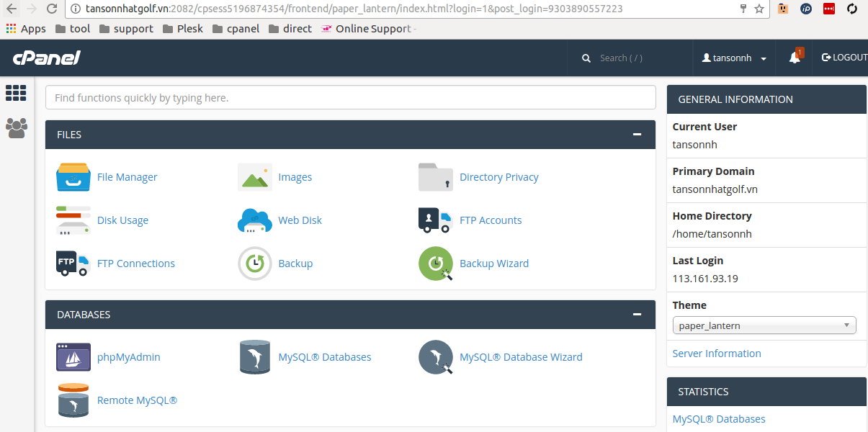This screenshot has height=432, width=868.
Task: Open the tool bookmarks folder
Action: click(x=72, y=29)
